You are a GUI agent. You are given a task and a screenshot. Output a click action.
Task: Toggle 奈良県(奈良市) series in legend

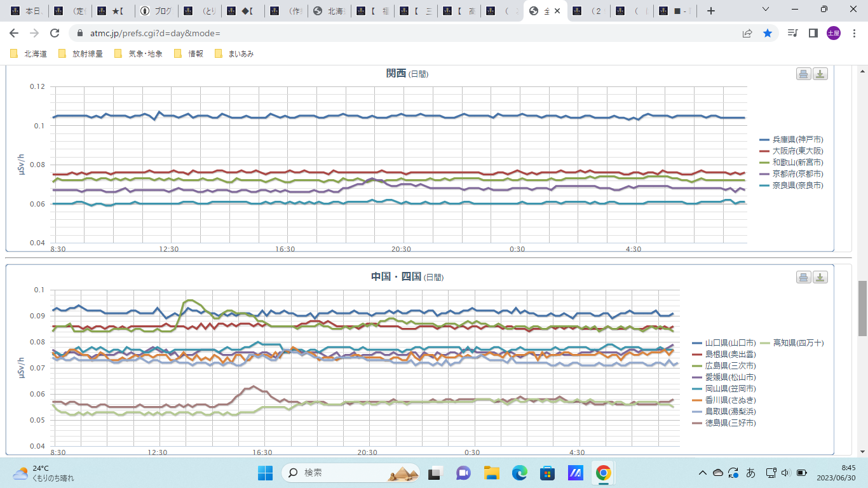pos(791,185)
